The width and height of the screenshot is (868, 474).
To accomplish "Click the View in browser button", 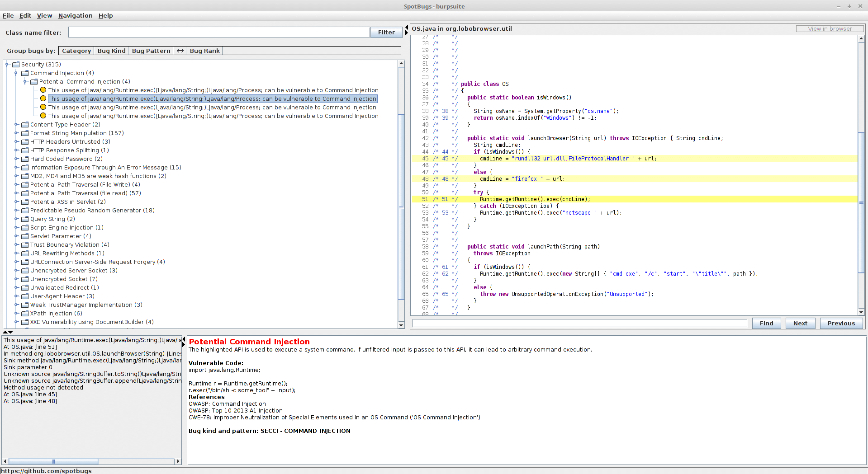I will coord(830,28).
